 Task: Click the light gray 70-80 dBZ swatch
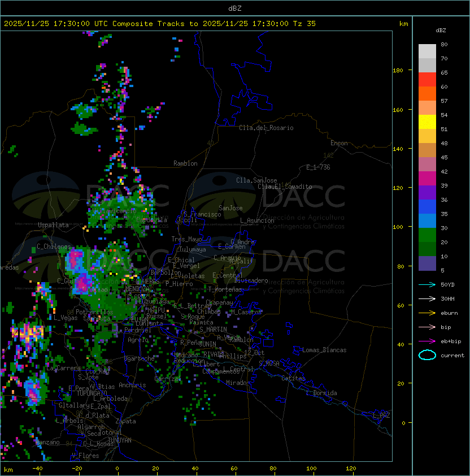coord(427,51)
